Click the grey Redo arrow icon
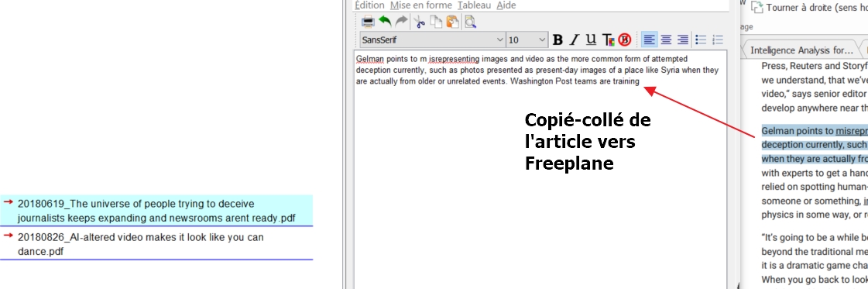 [x=401, y=22]
